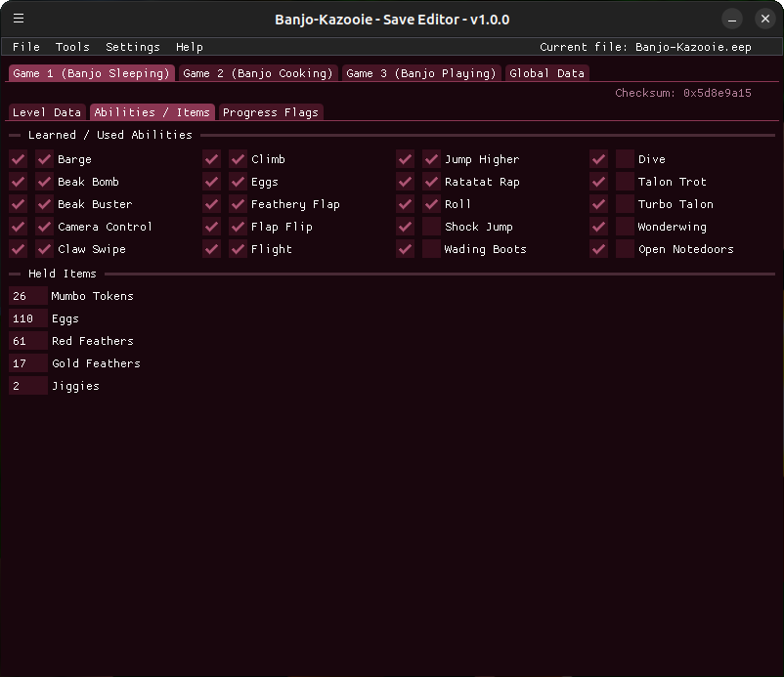
Task: Click the Jiggies value field
Action: (x=28, y=386)
